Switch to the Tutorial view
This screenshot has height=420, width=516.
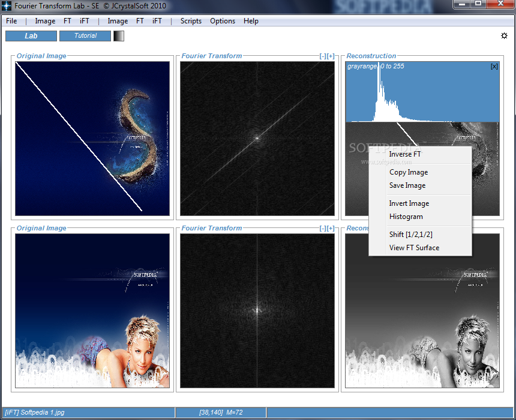coord(85,36)
